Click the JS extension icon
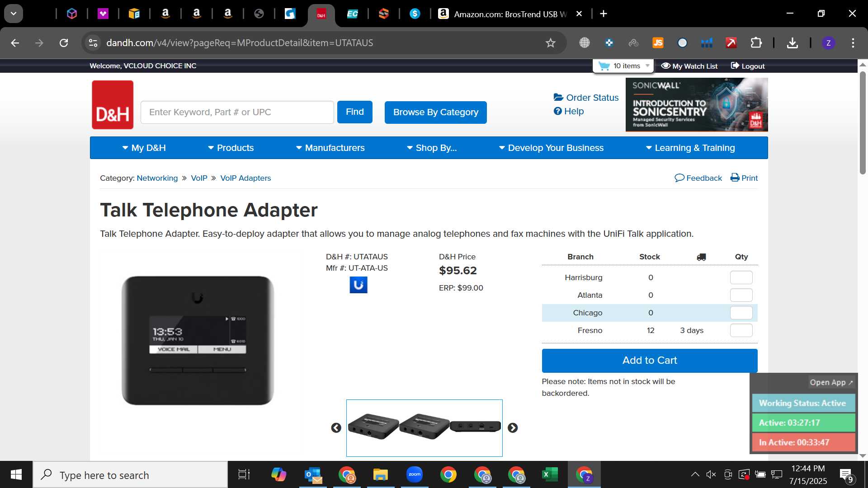 (658, 43)
